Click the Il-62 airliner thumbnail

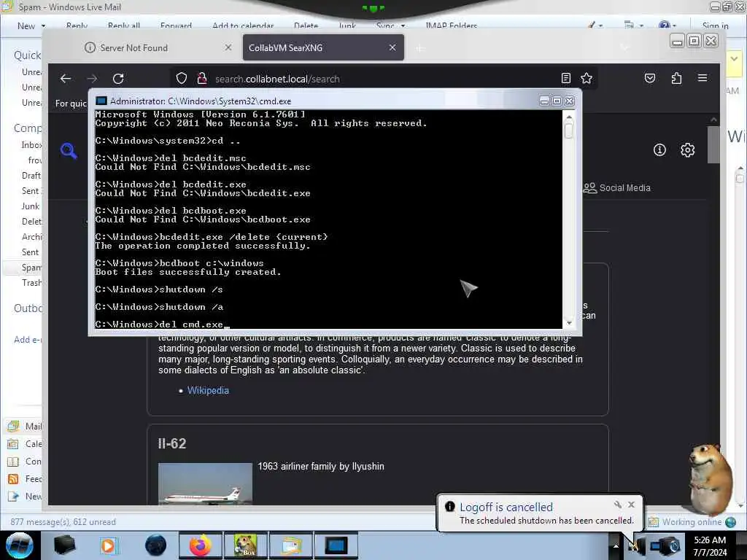click(205, 484)
